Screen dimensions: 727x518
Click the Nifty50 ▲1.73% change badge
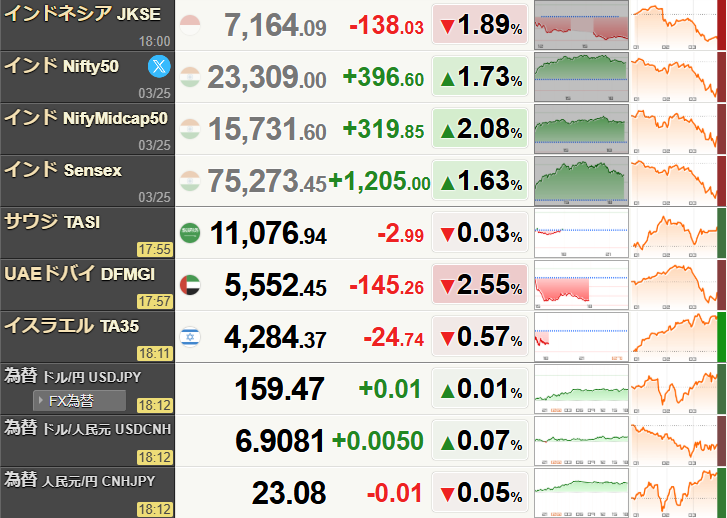click(x=480, y=77)
